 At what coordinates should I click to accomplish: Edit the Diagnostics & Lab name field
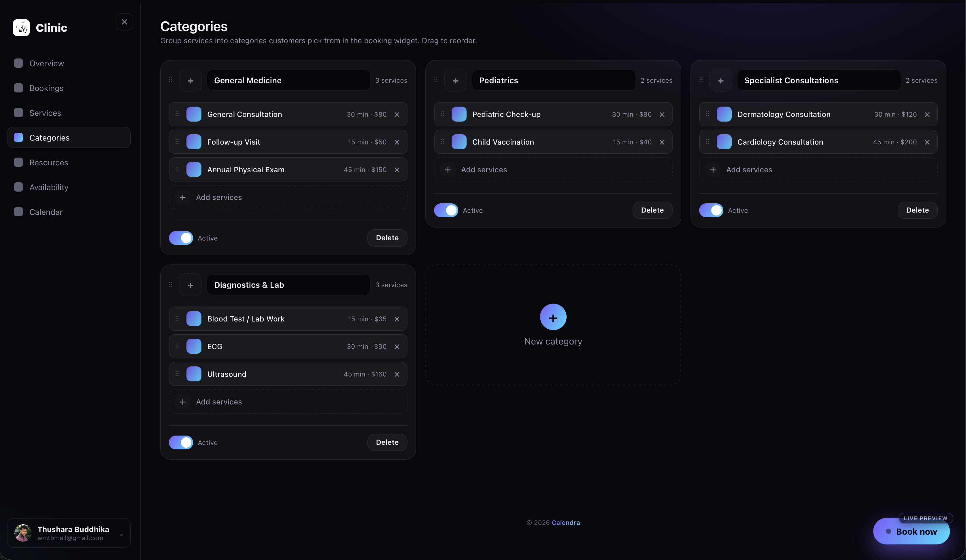[x=288, y=285]
